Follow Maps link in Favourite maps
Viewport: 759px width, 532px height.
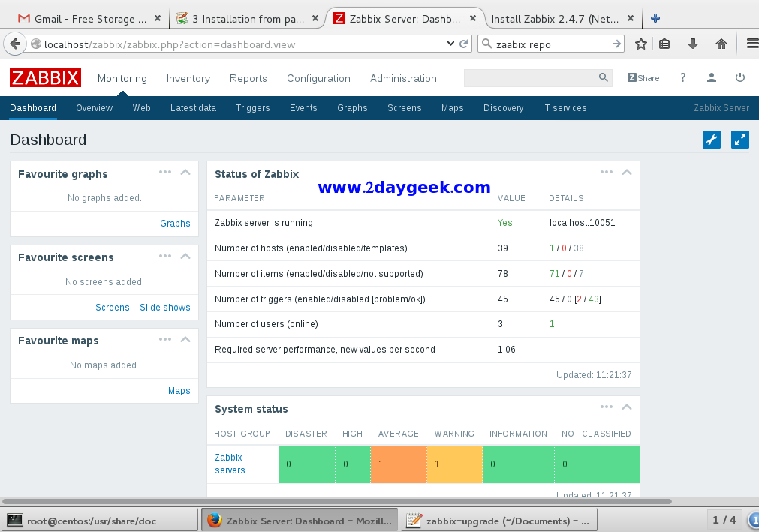pyautogui.click(x=179, y=391)
